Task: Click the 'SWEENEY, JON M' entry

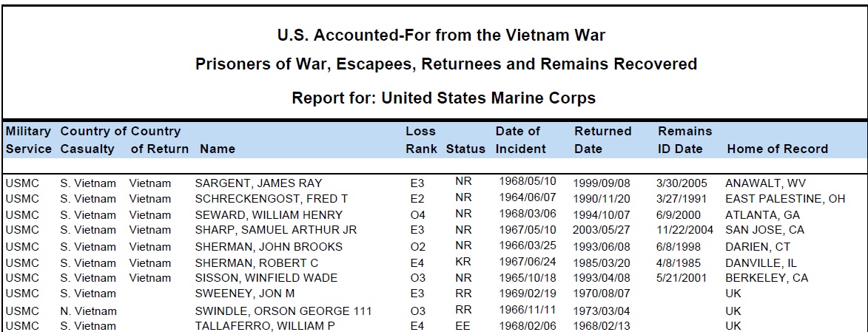Action: pos(243,294)
